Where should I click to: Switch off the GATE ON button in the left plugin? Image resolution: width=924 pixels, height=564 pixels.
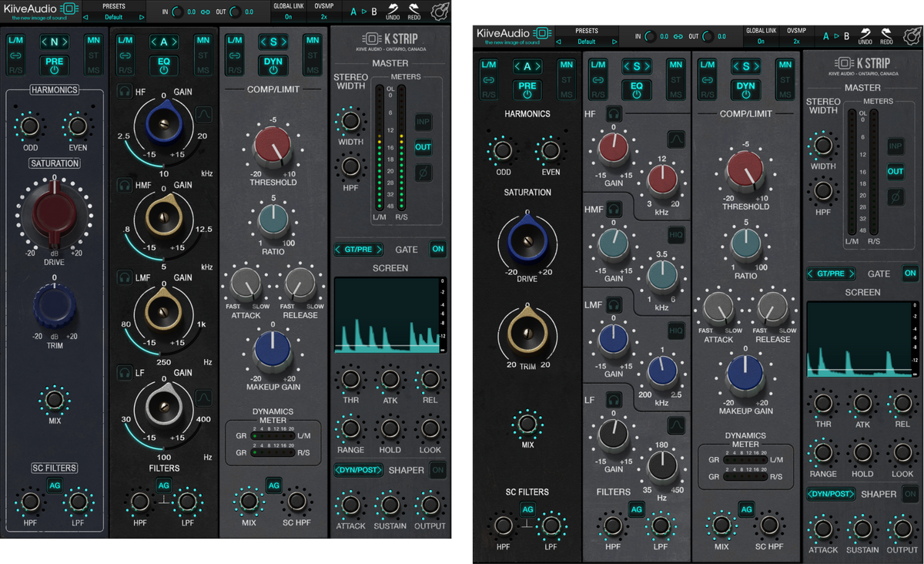(438, 250)
